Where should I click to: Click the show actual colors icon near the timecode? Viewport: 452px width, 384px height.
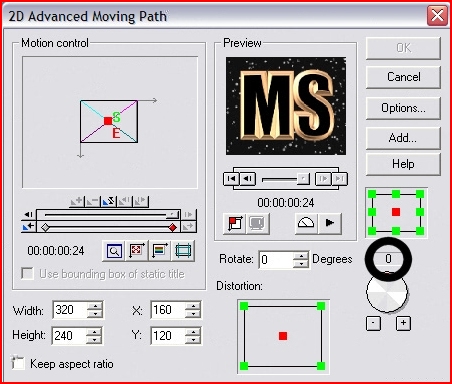(x=159, y=251)
